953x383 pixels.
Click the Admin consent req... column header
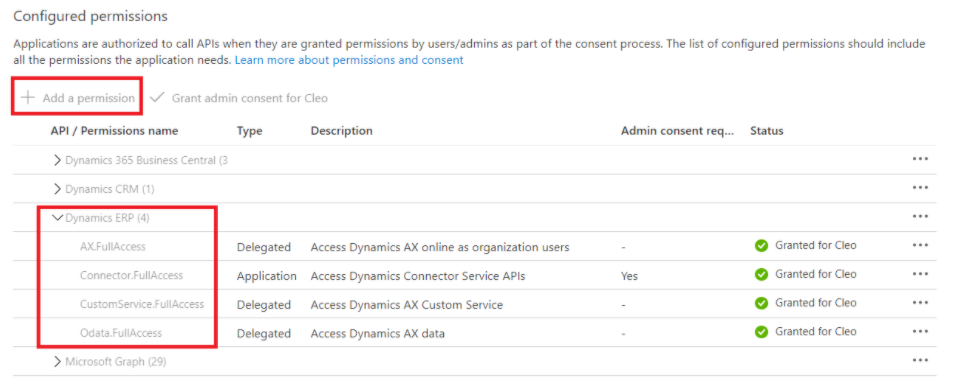(678, 131)
